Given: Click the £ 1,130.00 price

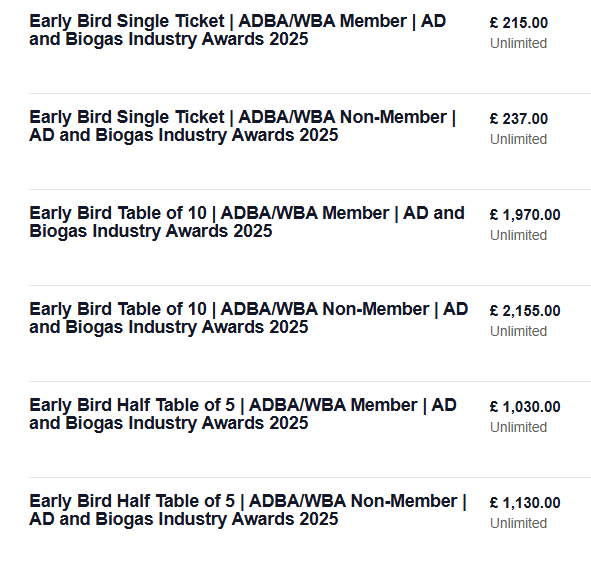Looking at the screenshot, I should tap(525, 503).
